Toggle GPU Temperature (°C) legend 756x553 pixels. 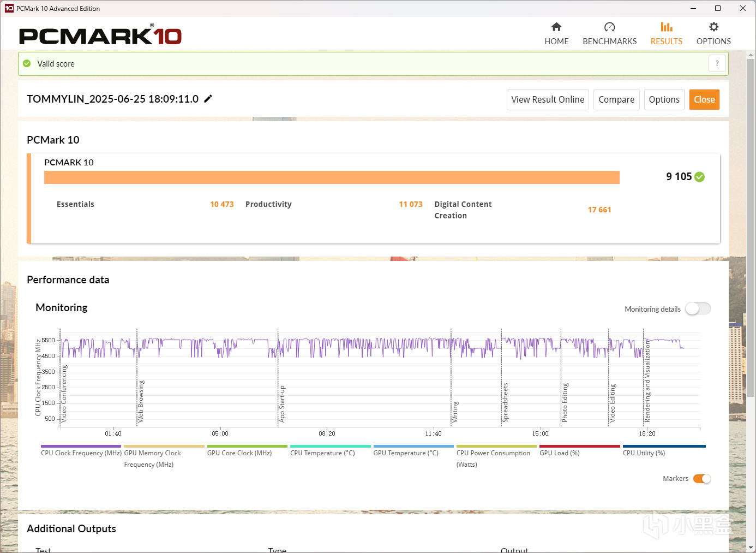click(x=413, y=451)
